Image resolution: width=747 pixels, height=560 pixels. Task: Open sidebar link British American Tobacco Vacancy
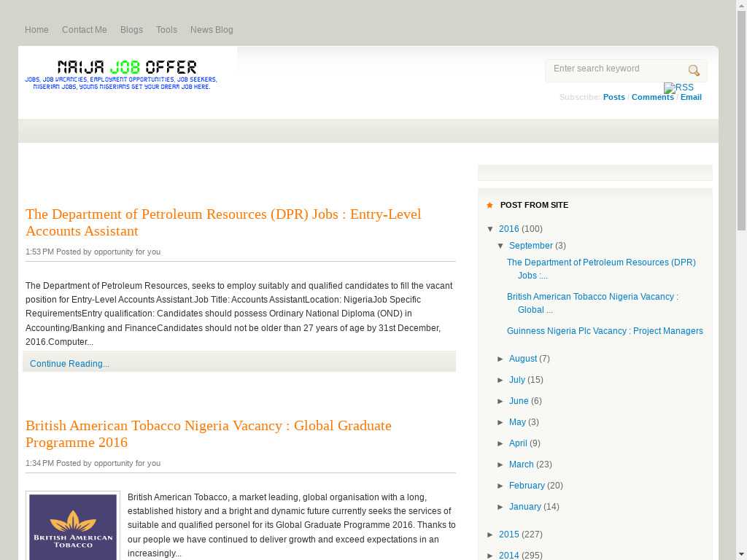(592, 303)
